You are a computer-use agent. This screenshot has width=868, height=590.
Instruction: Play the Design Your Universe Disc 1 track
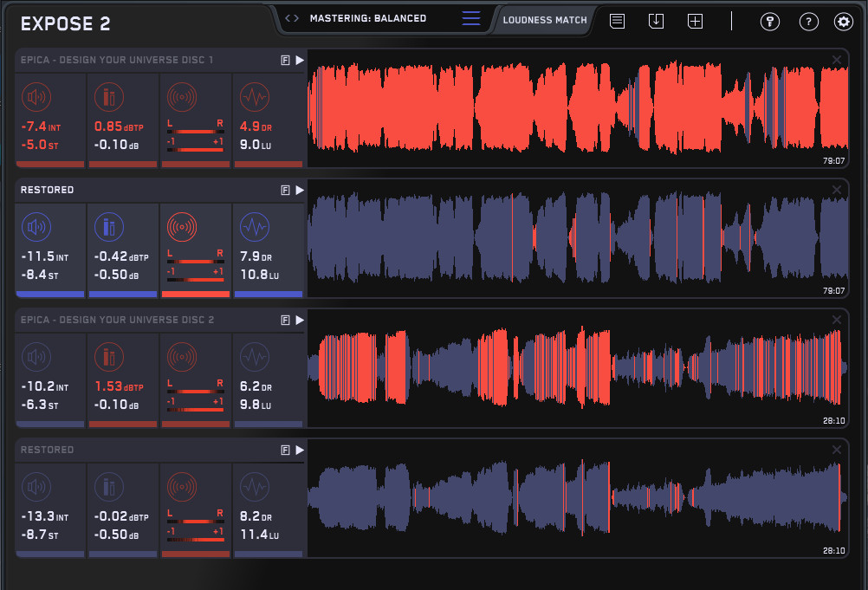click(300, 60)
